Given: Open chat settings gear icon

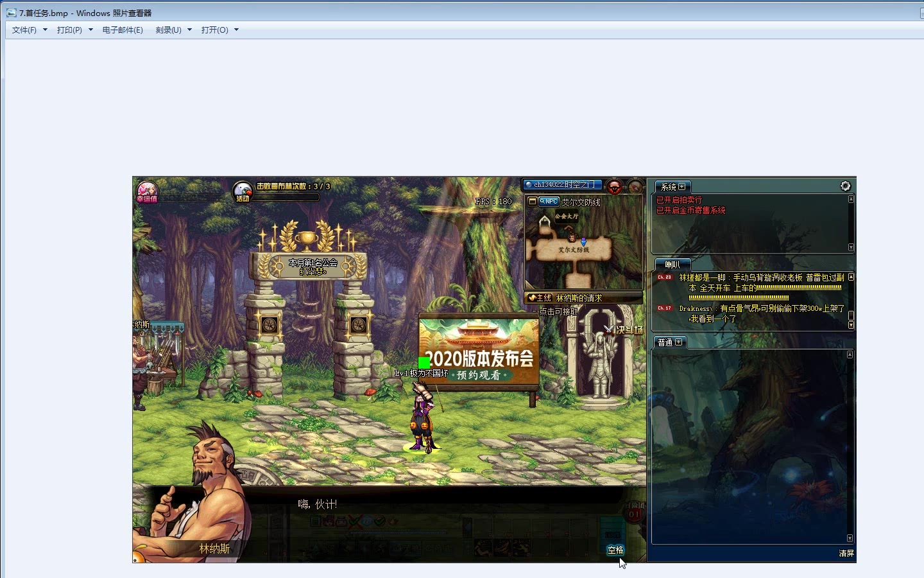Looking at the screenshot, I should click(845, 186).
